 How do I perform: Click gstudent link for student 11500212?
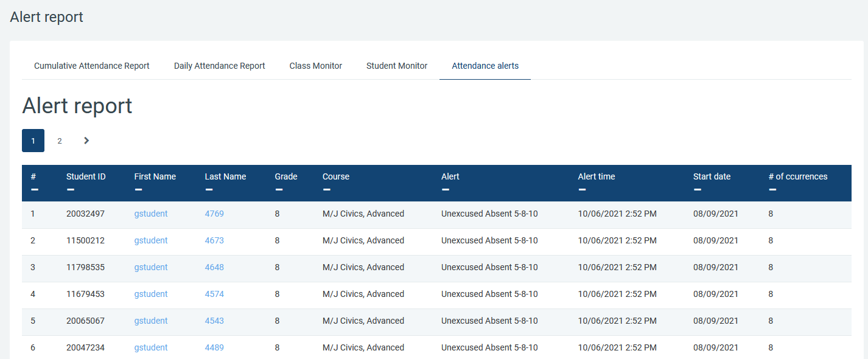click(x=151, y=240)
